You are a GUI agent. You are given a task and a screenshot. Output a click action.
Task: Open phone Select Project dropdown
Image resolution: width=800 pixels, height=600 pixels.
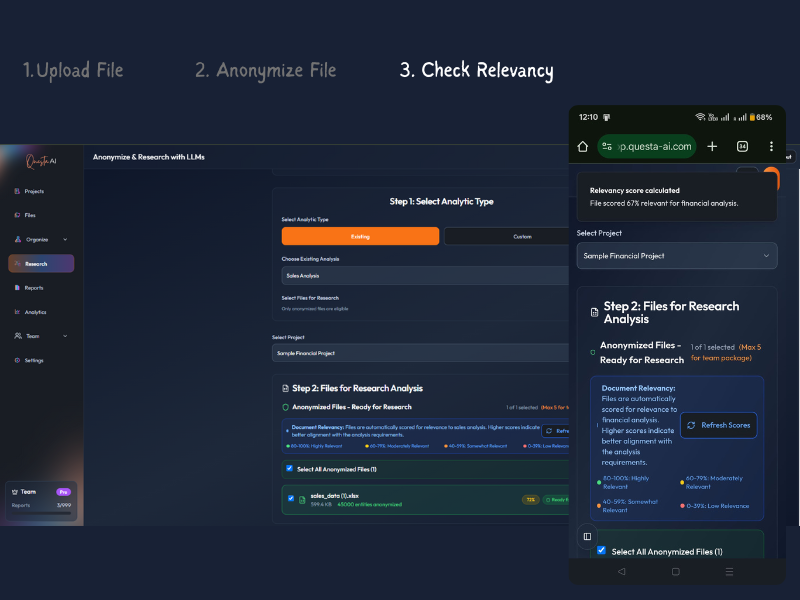[x=677, y=256]
